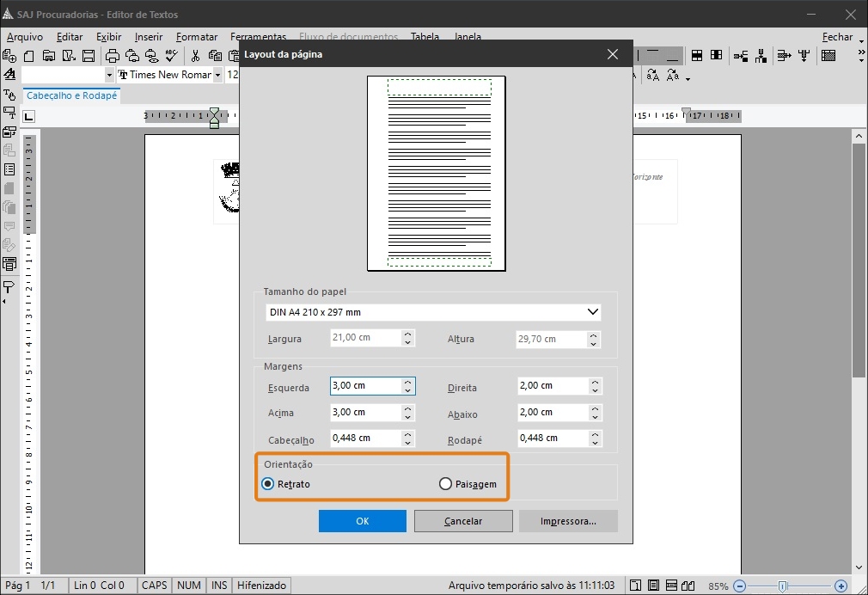Viewport: 868px width, 595px height.
Task: Click the Print icon in toolbar
Action: tap(112, 56)
